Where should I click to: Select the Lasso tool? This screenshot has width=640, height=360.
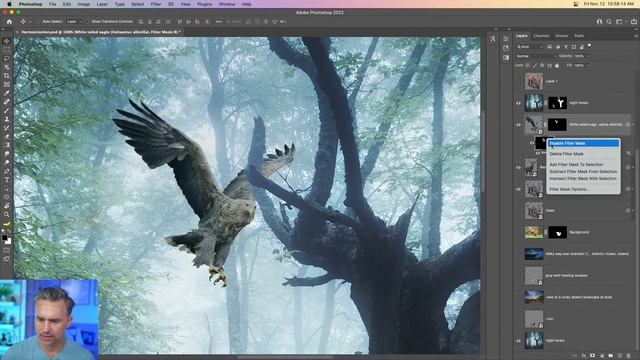click(7, 58)
